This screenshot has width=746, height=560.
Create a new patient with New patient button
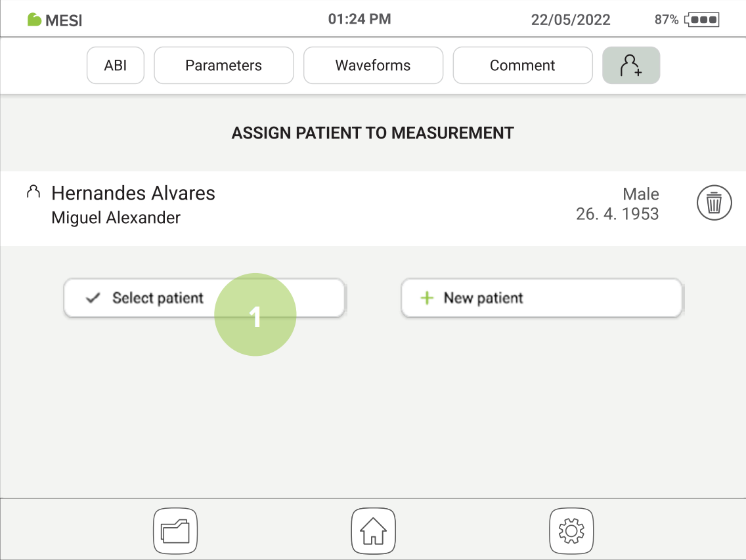(541, 297)
